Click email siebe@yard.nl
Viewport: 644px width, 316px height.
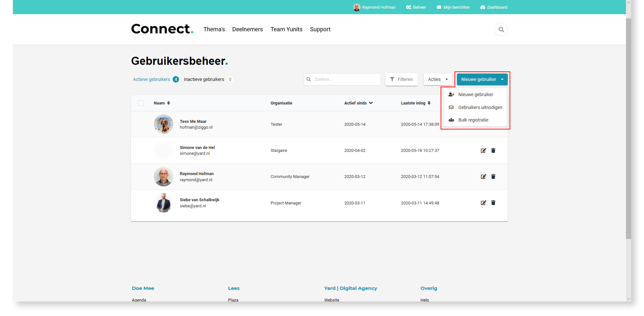tap(193, 206)
